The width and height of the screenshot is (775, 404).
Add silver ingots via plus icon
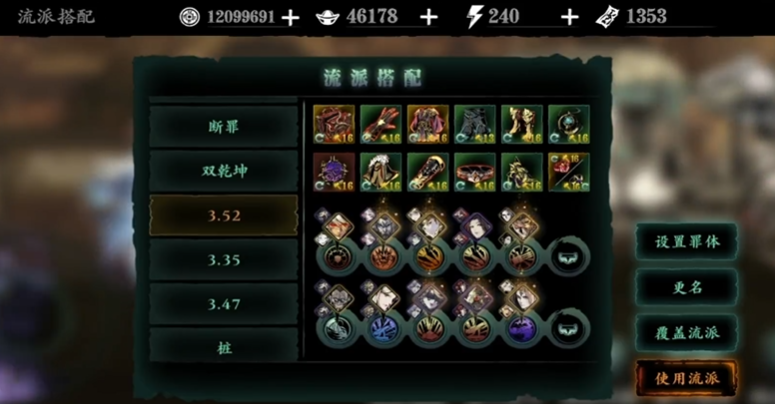[x=429, y=18]
